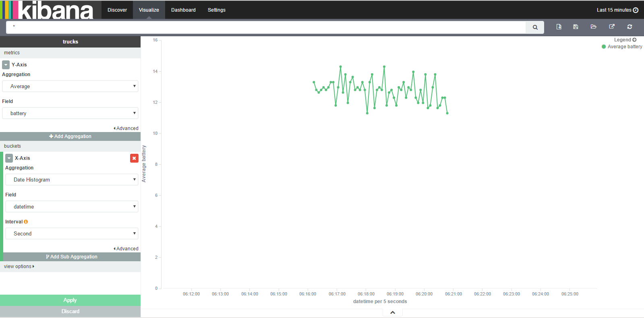Toggle the Legend panel arrow
Image resolution: width=644 pixels, height=318 pixels.
(634, 40)
